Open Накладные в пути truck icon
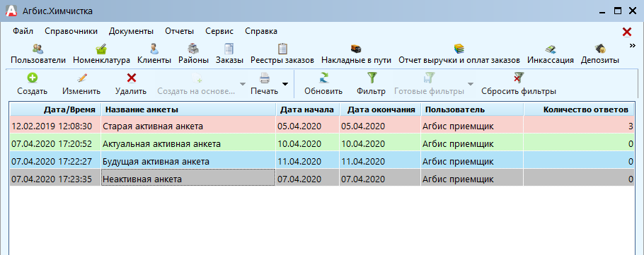 point(356,54)
